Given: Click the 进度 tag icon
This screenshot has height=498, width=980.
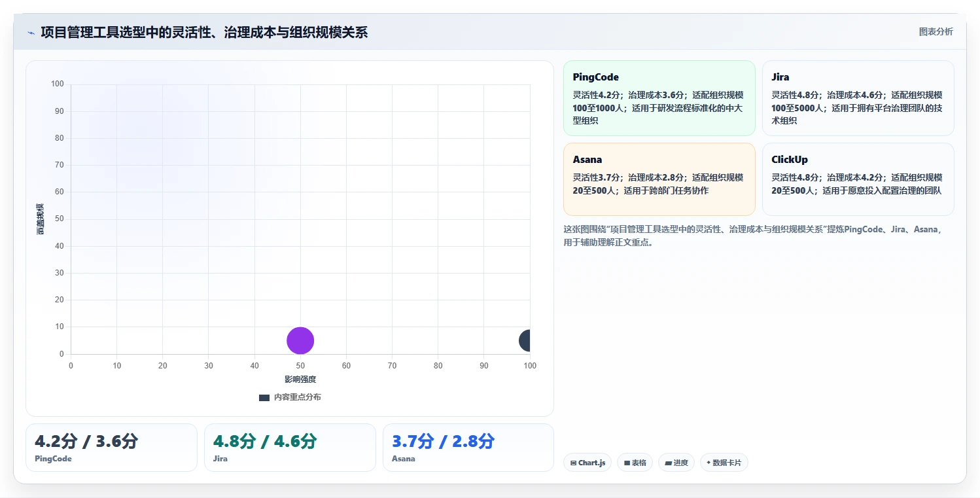Looking at the screenshot, I should point(668,463).
